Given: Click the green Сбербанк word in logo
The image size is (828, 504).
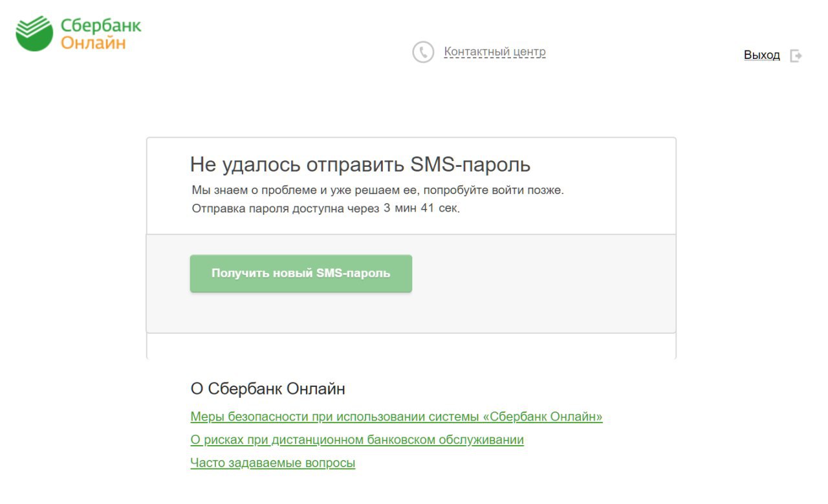Looking at the screenshot, I should point(100,27).
